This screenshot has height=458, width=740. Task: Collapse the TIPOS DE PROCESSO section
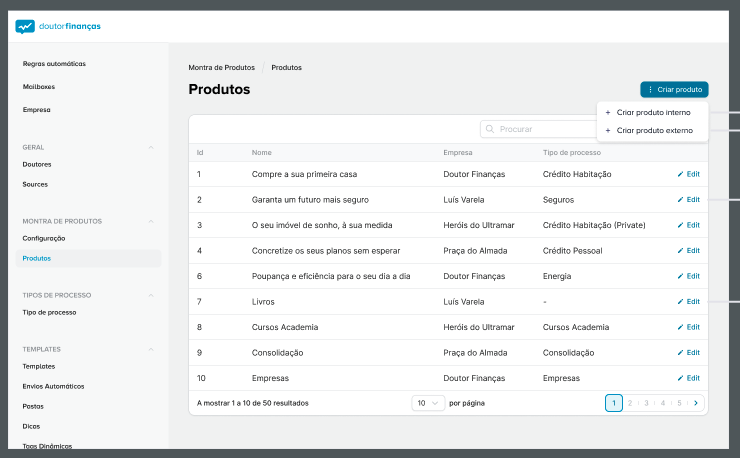tap(151, 295)
